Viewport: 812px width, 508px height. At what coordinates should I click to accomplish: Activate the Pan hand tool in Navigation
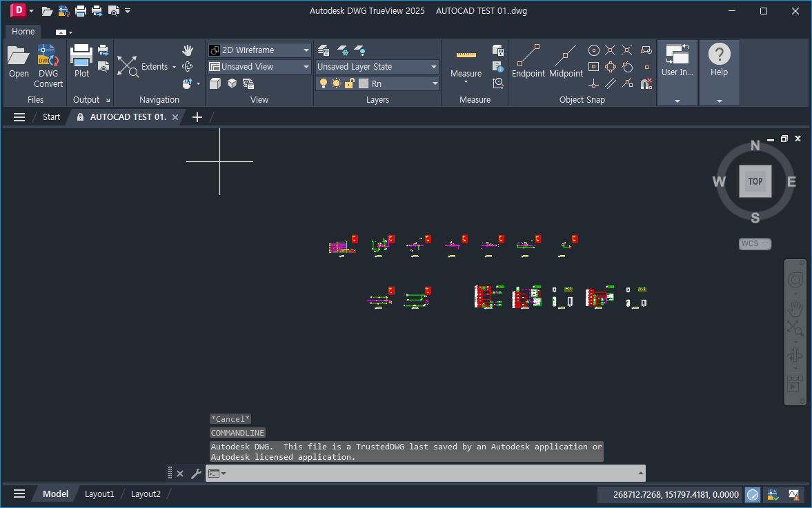tap(188, 50)
